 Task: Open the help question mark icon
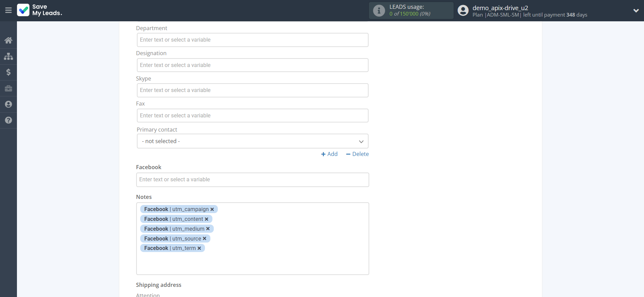point(8,120)
